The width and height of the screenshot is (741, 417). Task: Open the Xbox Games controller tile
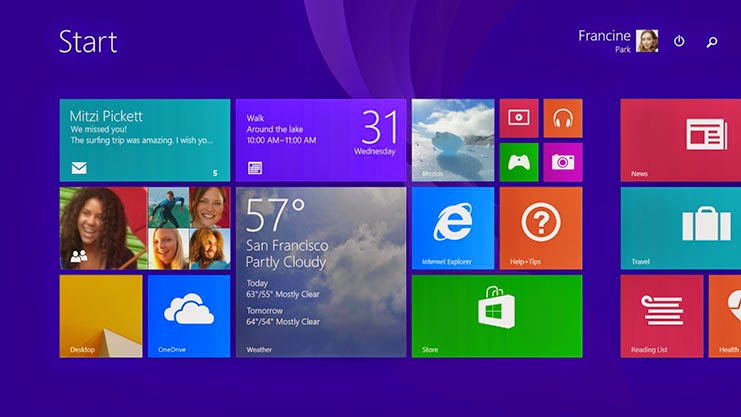coord(519,162)
